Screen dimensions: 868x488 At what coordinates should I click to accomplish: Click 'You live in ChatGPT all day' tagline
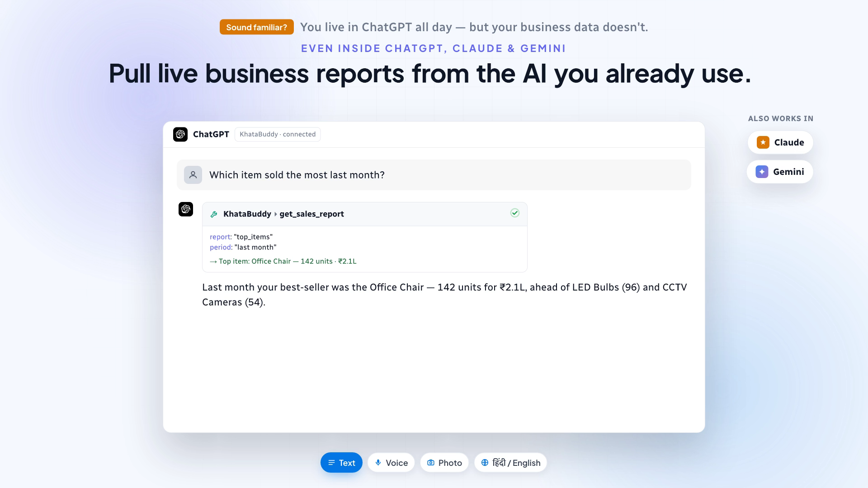pos(474,27)
